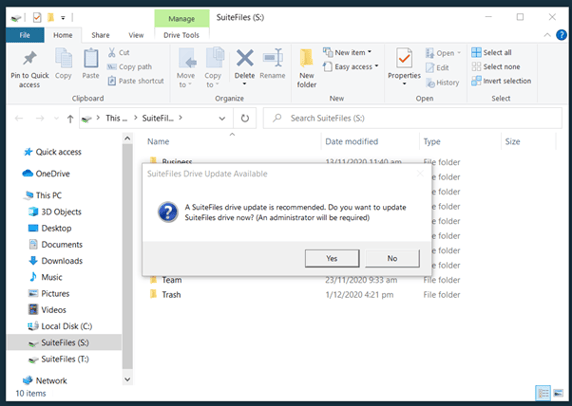Click the Copy icon in Clipboard group
Image resolution: width=572 pixels, height=406 pixels.
63,58
